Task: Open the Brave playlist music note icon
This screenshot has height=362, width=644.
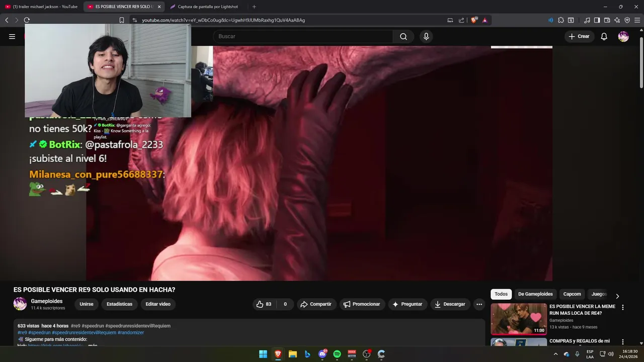Action: [587, 20]
